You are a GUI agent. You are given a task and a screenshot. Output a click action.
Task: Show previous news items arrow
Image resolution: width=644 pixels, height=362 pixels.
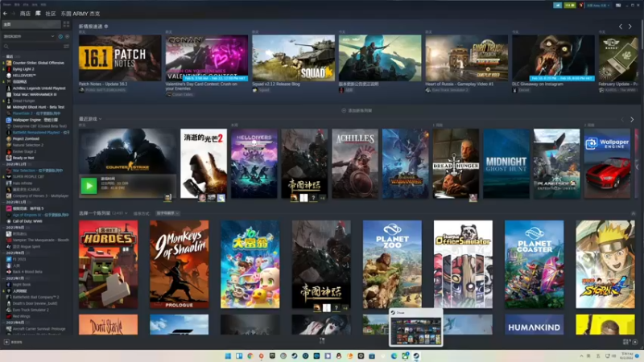pos(621,27)
